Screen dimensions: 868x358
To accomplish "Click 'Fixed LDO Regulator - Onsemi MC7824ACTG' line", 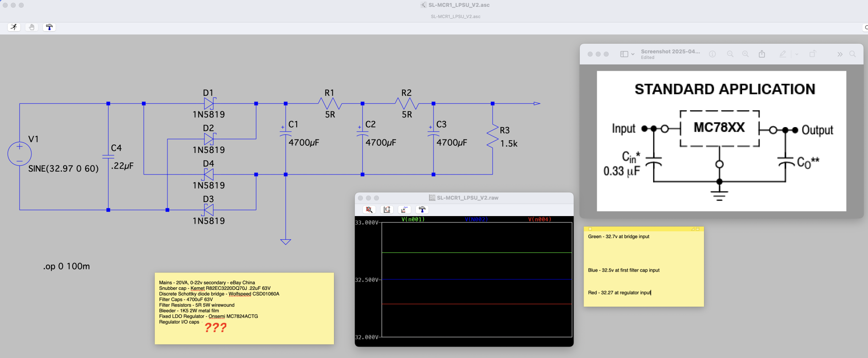I will click(x=208, y=316).
